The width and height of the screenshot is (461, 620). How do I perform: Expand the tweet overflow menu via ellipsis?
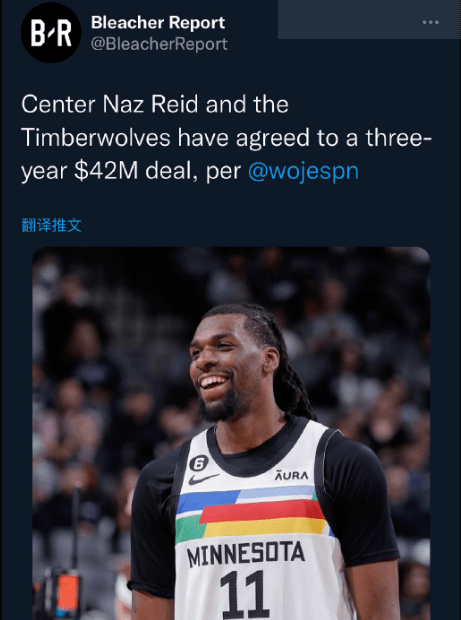(x=431, y=22)
